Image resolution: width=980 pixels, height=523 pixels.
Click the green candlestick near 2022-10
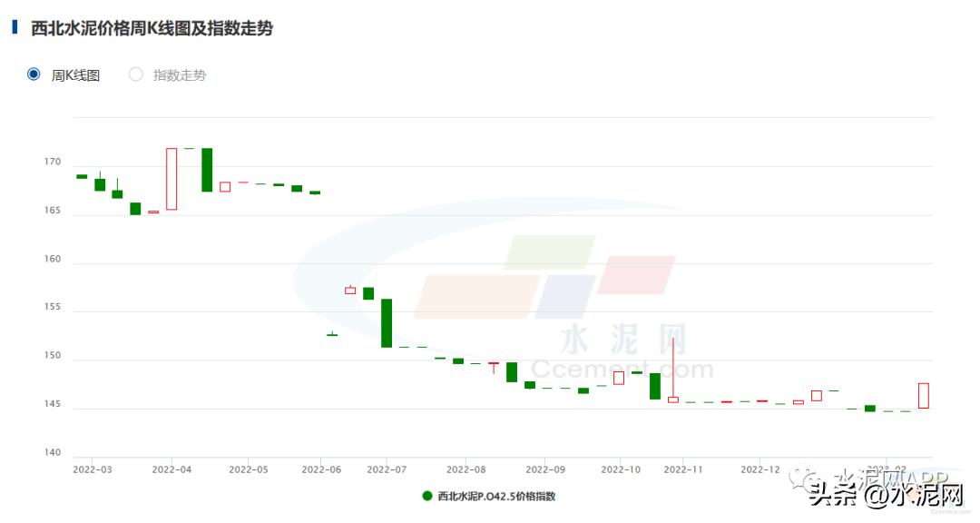pyautogui.click(x=655, y=388)
